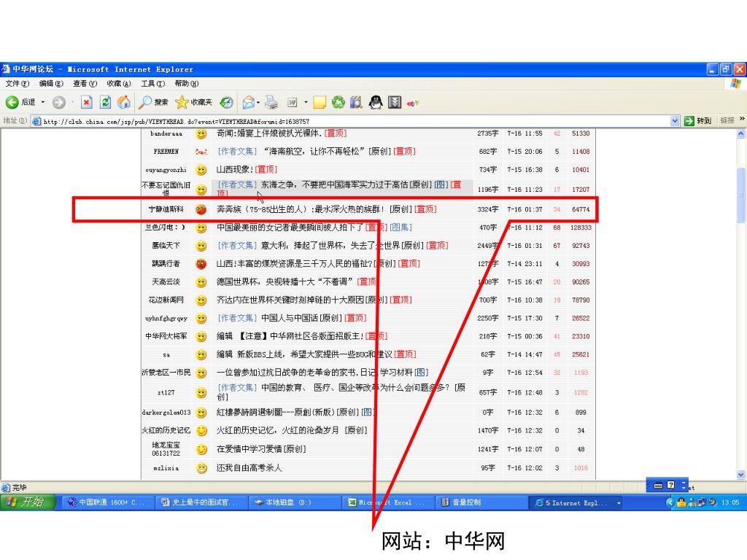Open the History clock icon

point(226,102)
